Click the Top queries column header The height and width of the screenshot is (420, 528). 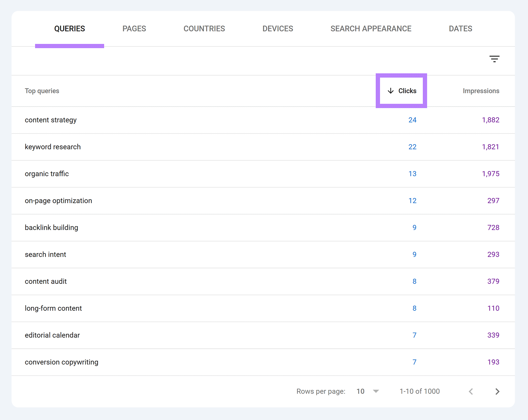(42, 91)
